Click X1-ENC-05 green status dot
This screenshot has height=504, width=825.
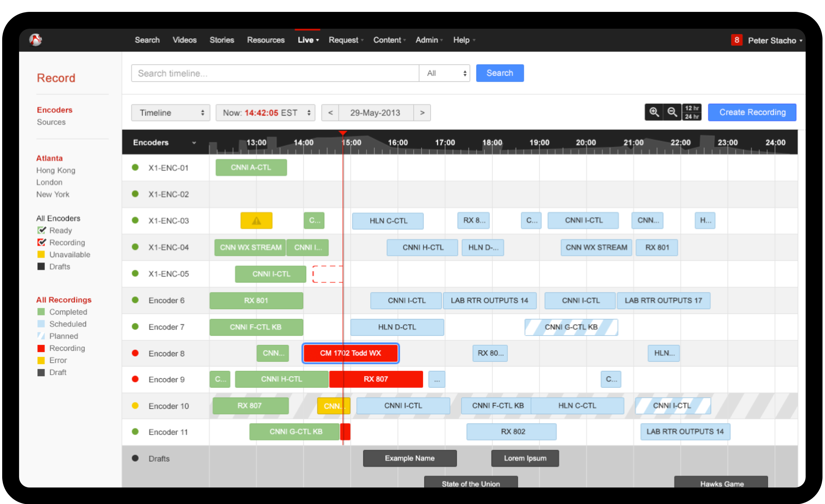pyautogui.click(x=135, y=273)
